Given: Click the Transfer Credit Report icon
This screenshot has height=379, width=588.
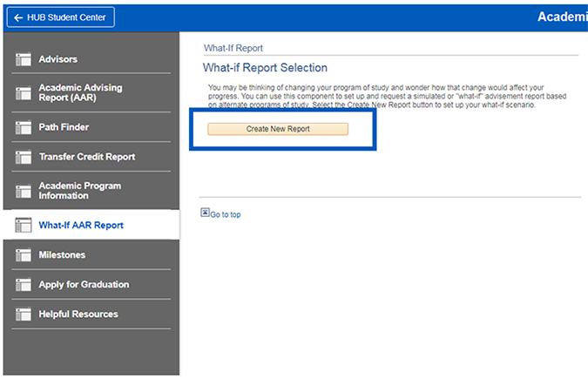Looking at the screenshot, I should click(x=24, y=157).
